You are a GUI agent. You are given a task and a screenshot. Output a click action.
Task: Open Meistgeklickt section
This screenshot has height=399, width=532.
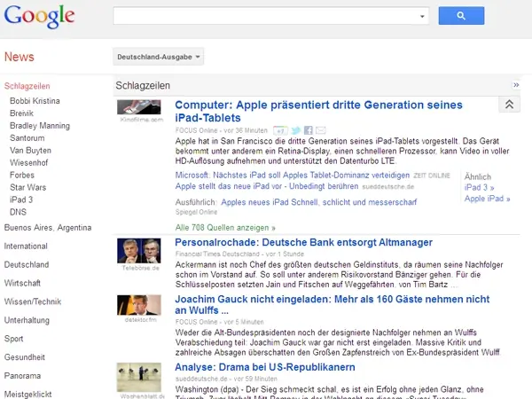coord(27,395)
